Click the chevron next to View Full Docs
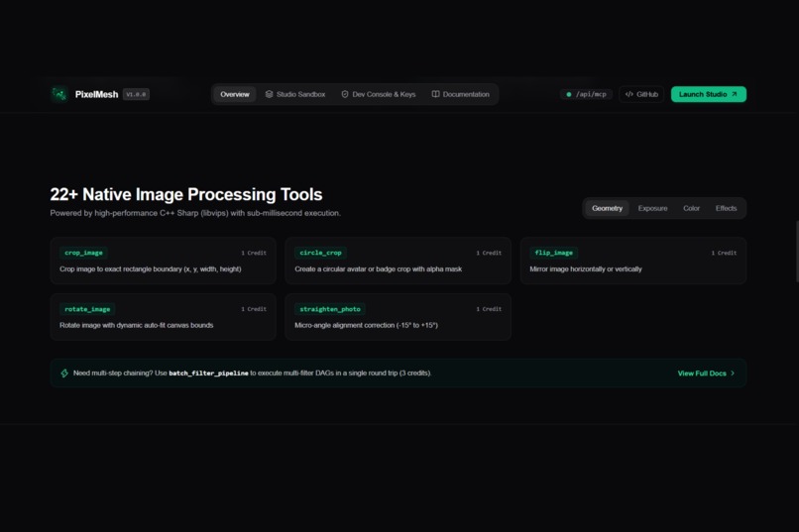 (x=733, y=373)
